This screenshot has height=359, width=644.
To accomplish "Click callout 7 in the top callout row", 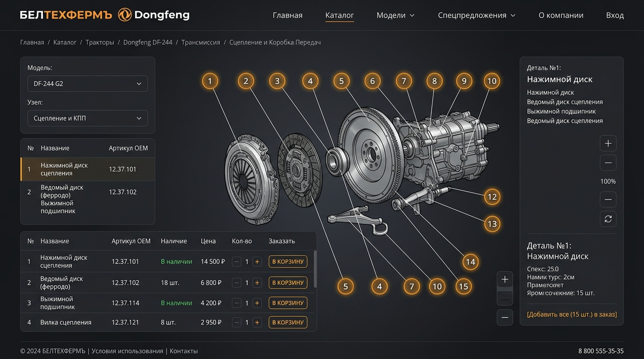I will (404, 81).
